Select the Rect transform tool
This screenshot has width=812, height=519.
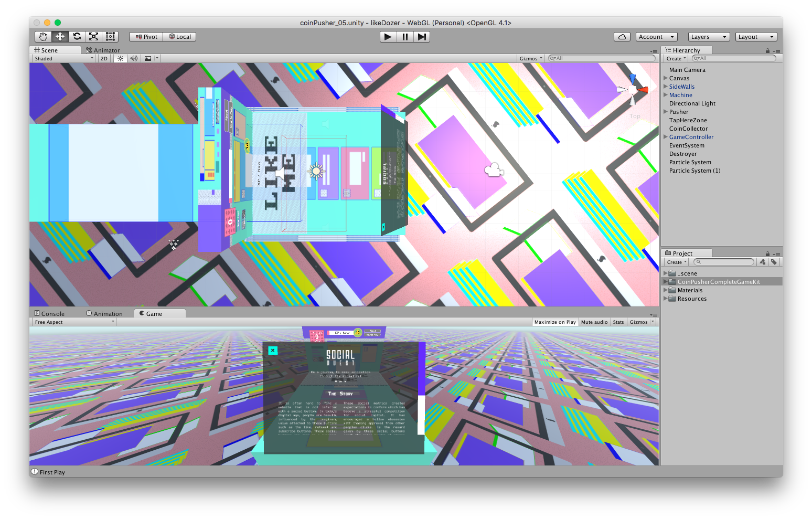tap(111, 37)
